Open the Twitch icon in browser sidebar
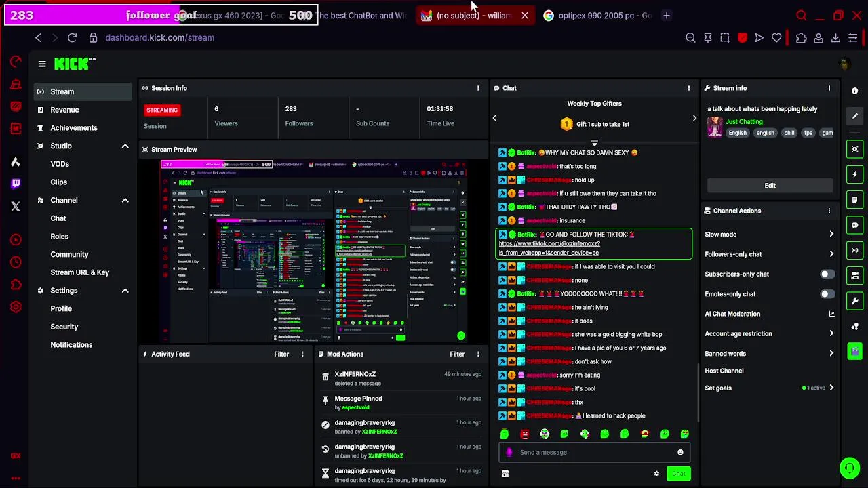 [16, 183]
